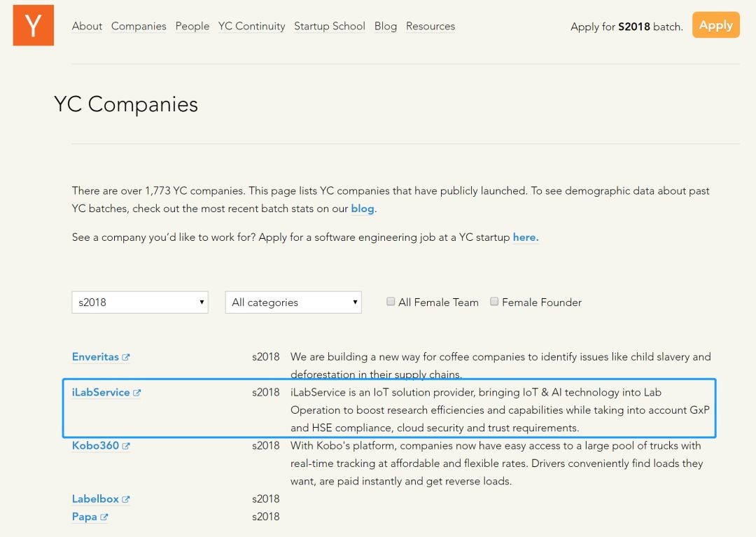Viewport: 756px width, 537px height.
Task: Expand the All categories dropdown
Action: pyautogui.click(x=293, y=302)
